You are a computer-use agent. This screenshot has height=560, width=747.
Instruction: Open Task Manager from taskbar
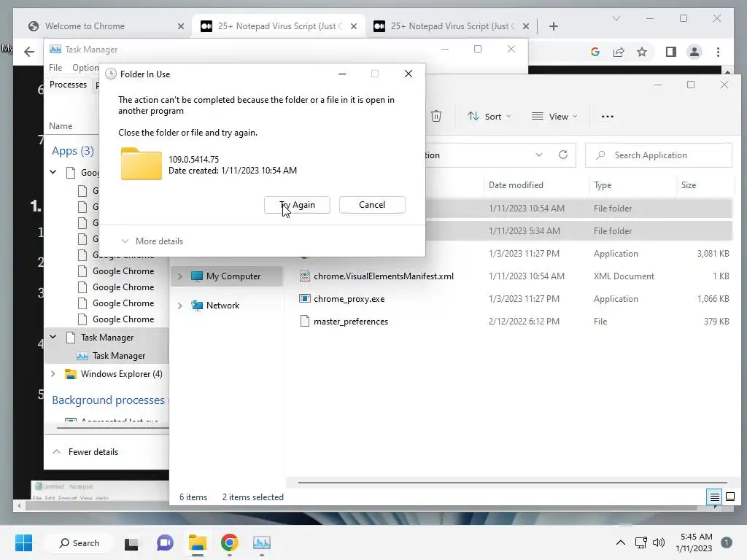click(x=262, y=542)
